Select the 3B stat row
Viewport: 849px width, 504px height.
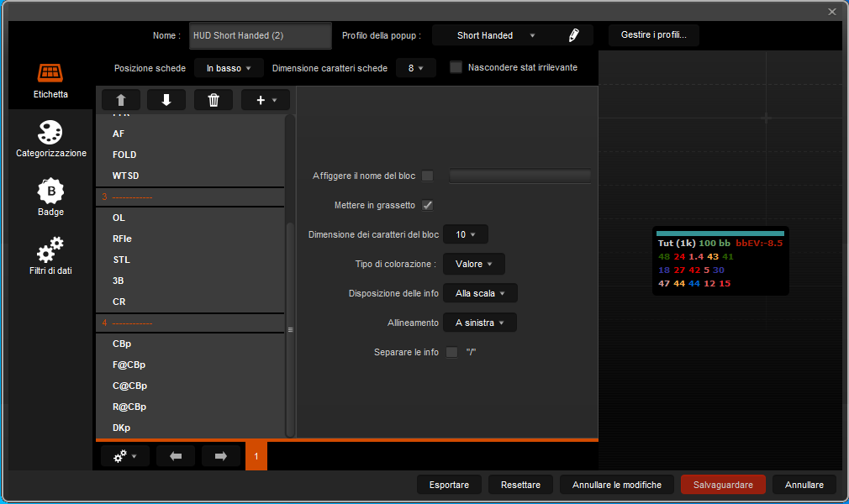coord(190,281)
